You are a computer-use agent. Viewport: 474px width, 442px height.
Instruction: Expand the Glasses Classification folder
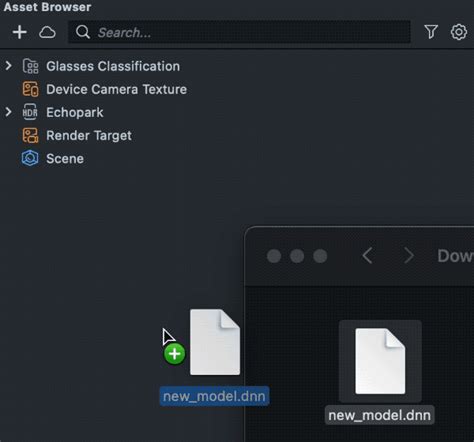click(9, 66)
